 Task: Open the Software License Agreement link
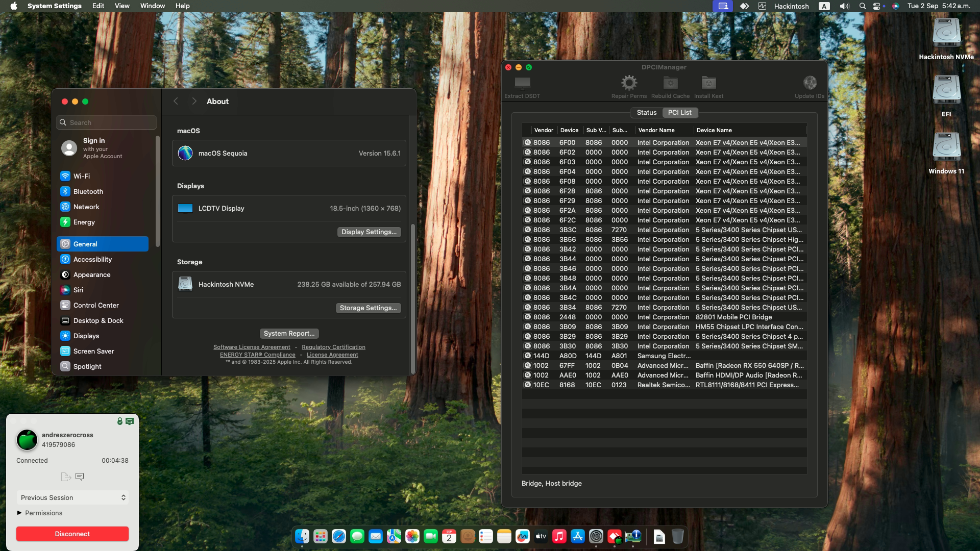click(252, 346)
